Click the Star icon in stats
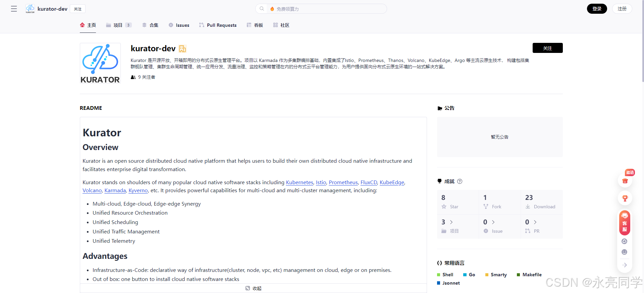The height and width of the screenshot is (293, 644). (444, 207)
